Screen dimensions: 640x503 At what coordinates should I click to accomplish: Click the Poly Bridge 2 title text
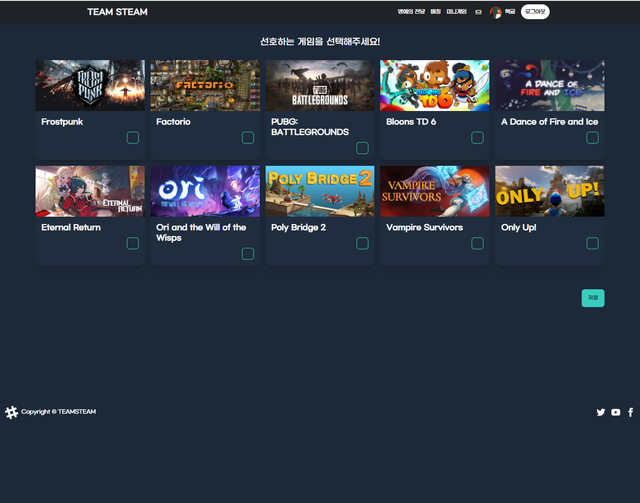298,227
